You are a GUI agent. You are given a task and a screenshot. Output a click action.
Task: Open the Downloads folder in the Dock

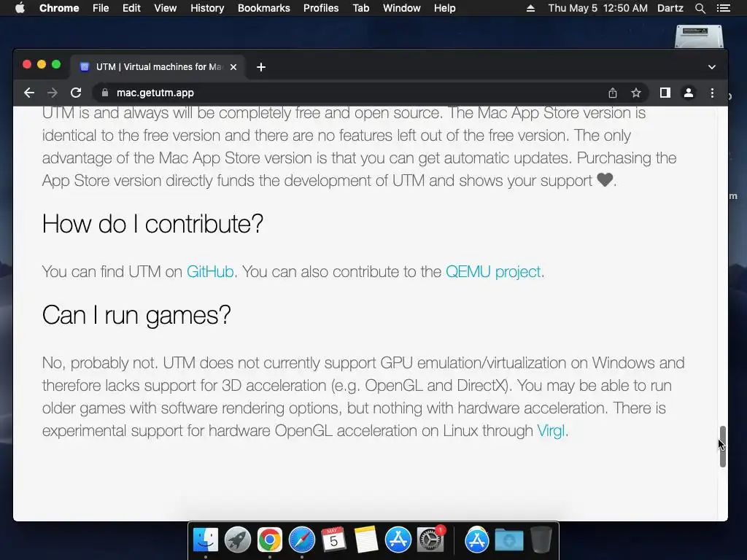pyautogui.click(x=508, y=540)
